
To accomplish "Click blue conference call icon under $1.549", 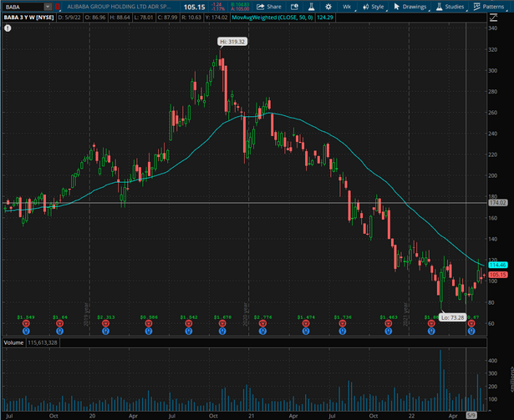I will 26,331.
